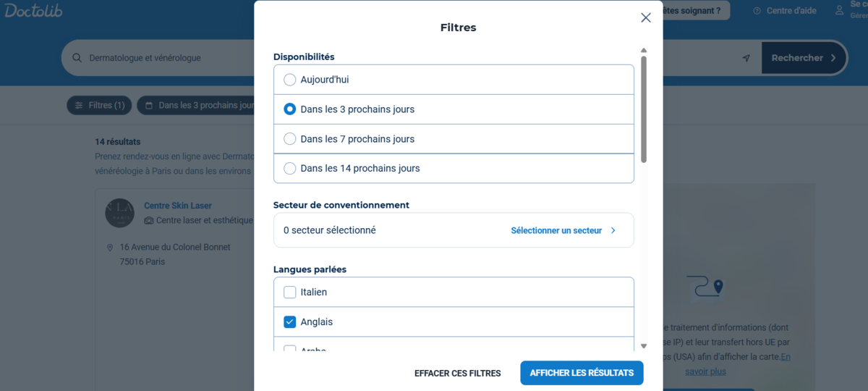The height and width of the screenshot is (391, 868).
Task: Select Dans les 7 prochains jours
Action: pos(290,138)
